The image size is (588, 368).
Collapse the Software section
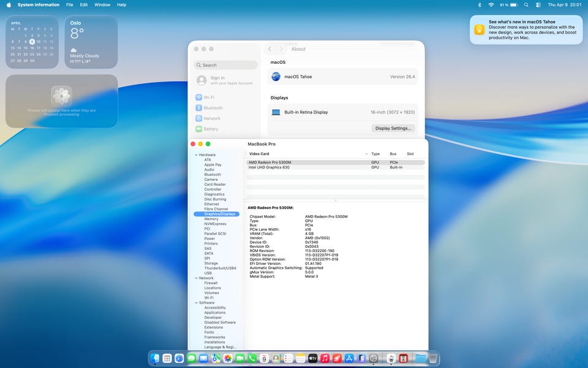pos(196,302)
